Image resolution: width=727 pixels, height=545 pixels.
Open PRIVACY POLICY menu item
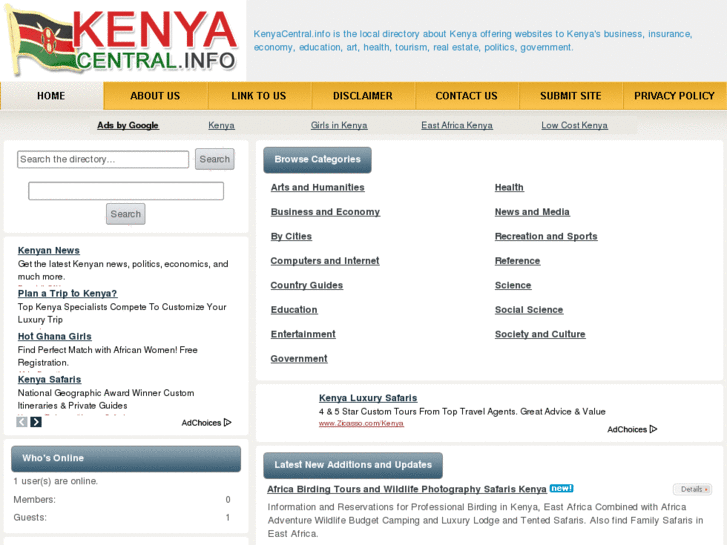[x=675, y=96]
